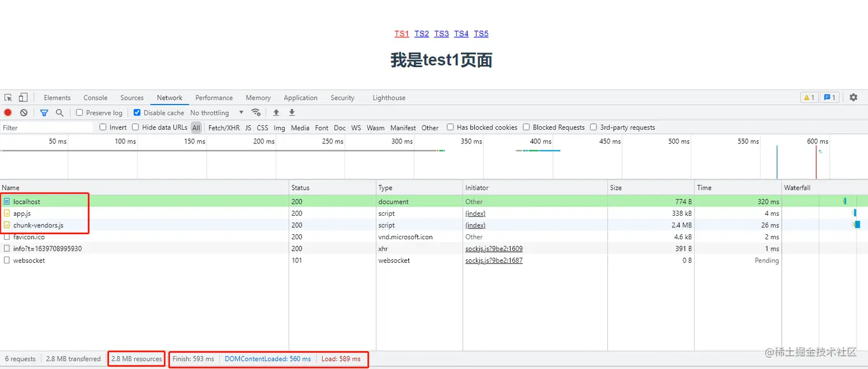Navigate to the TS2 link
Screen dimensions: 868x369
(x=421, y=33)
